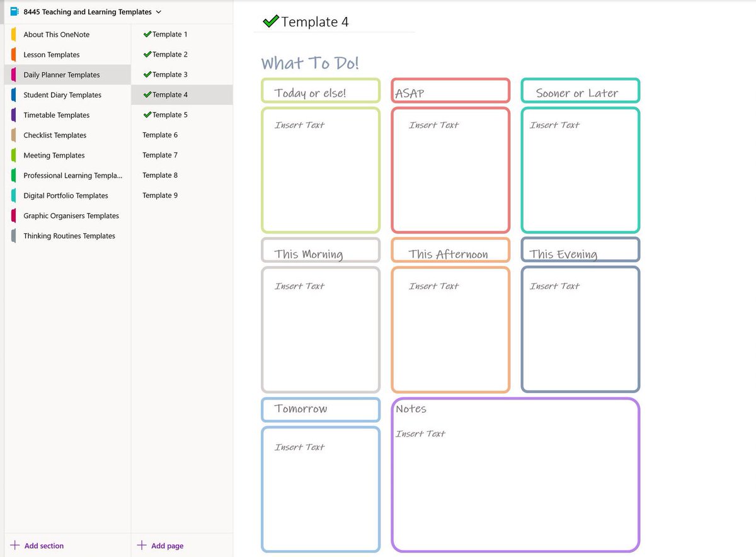756x557 pixels.
Task: Click the Notes heading in the purple box
Action: [x=411, y=409]
